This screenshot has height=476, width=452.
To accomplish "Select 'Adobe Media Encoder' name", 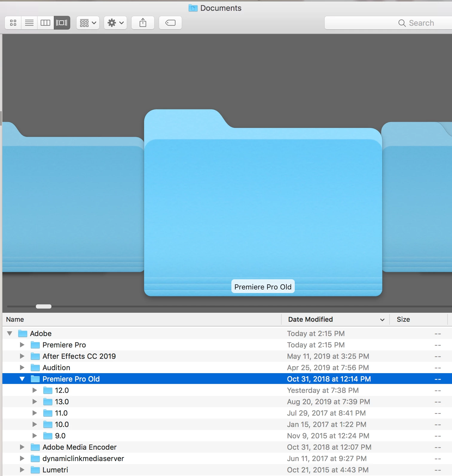I will click(x=80, y=447).
